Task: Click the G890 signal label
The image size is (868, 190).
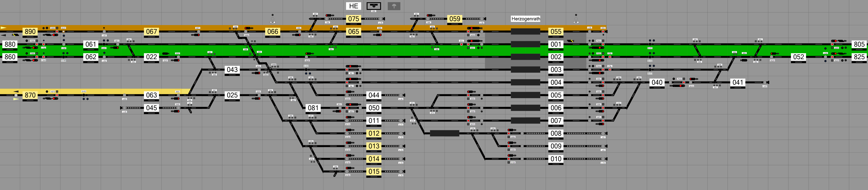Action: tap(53, 28)
